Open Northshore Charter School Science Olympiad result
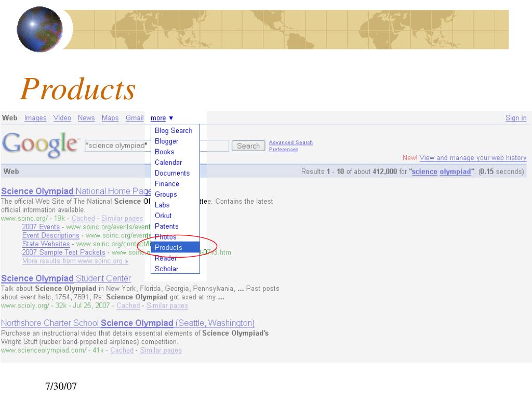Screen dimensions: 532x399 (128, 323)
